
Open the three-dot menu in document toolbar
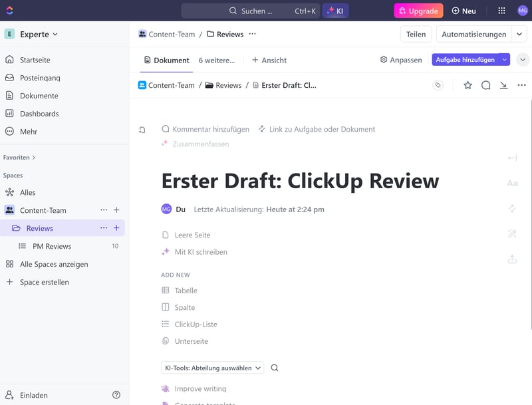[521, 85]
